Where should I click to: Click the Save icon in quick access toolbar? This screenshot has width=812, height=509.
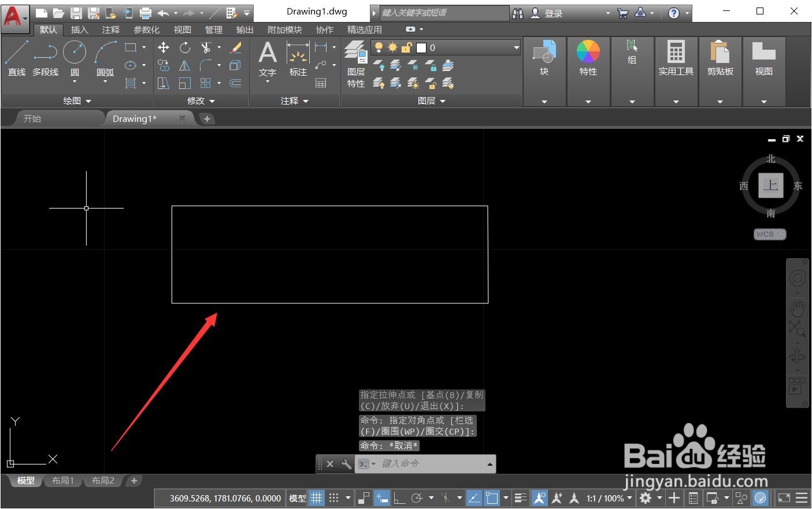pos(76,13)
